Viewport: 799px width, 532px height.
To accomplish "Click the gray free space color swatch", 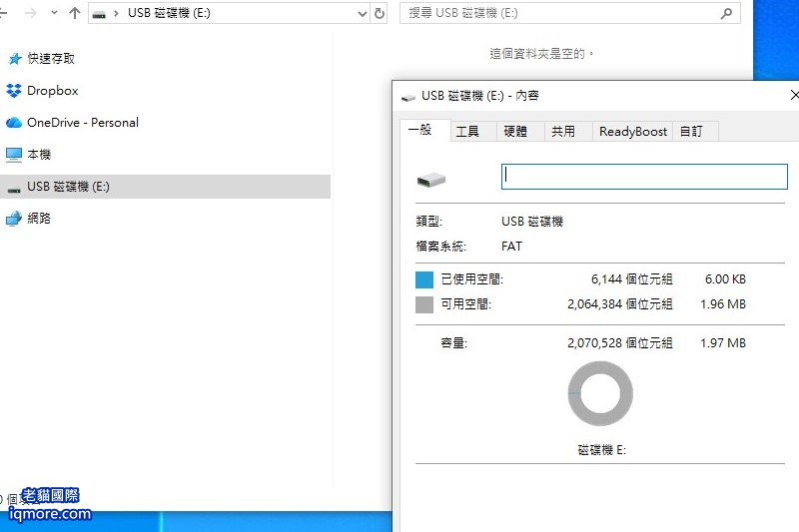I will click(423, 304).
